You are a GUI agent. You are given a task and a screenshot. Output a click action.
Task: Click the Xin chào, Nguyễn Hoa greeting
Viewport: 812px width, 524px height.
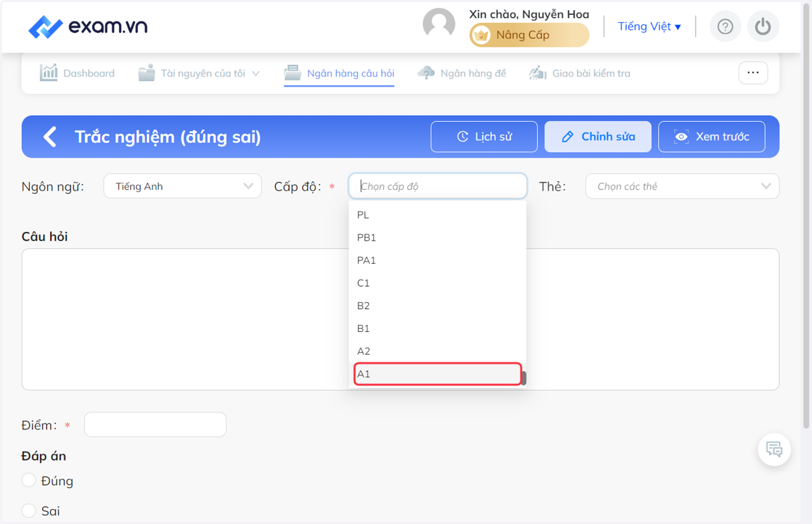point(529,14)
